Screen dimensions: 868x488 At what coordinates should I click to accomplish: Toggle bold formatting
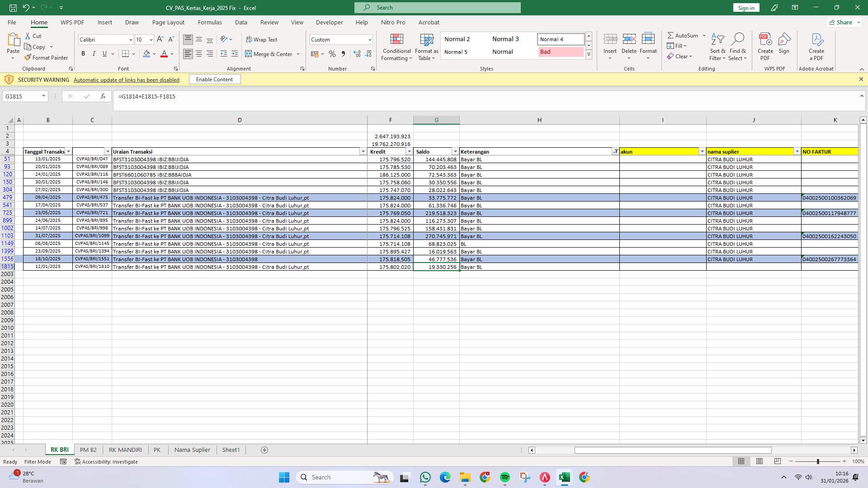pyautogui.click(x=83, y=53)
